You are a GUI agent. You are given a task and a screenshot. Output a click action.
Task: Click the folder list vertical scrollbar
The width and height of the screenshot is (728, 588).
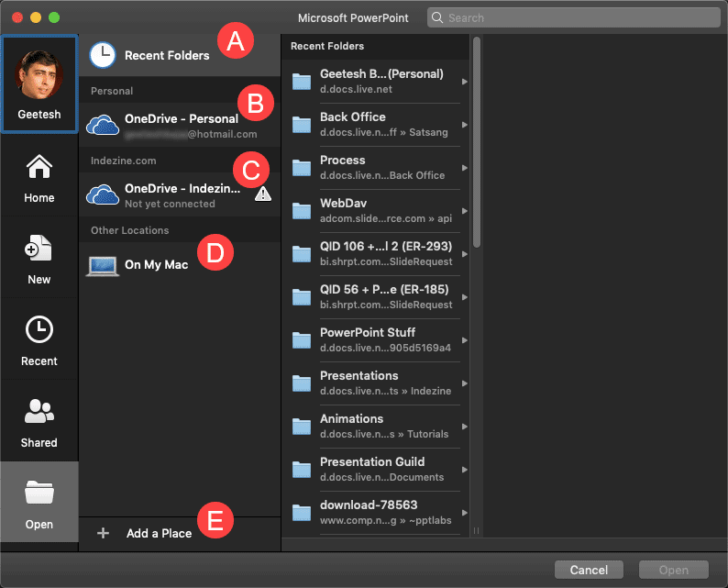477,142
